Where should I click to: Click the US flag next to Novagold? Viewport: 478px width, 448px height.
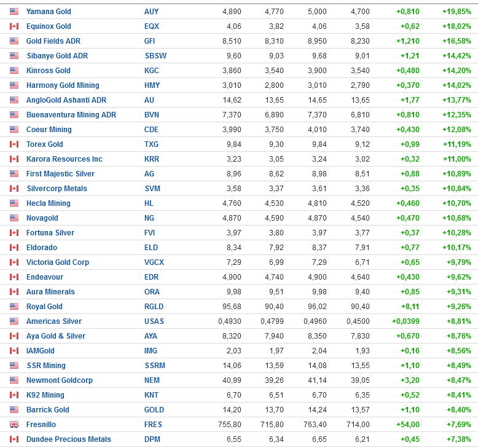(x=14, y=218)
